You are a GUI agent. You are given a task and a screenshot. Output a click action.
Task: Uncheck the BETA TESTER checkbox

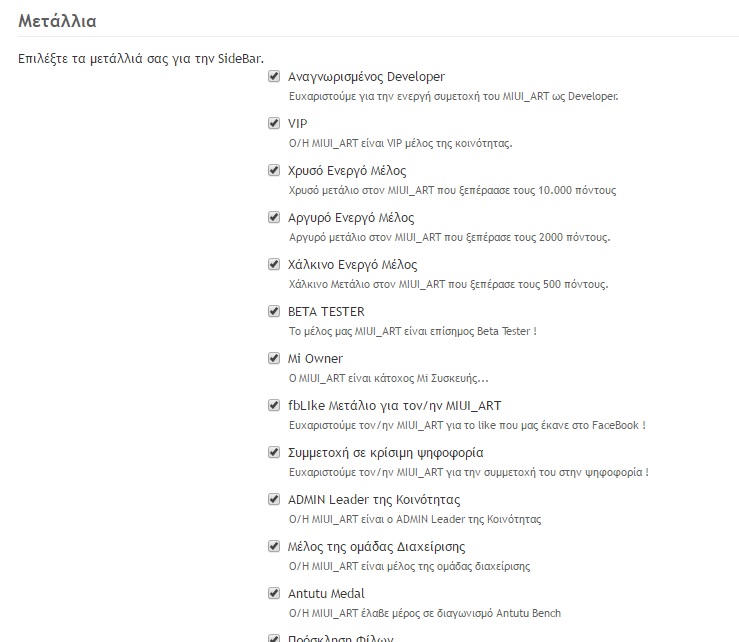coord(274,311)
